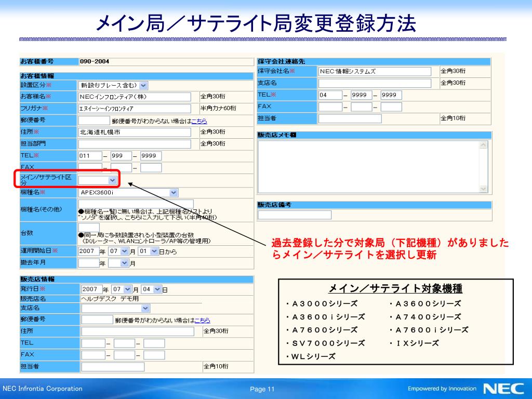This screenshot has width=532, height=399.
Task: Click the 機種名(その他) input field
Action: [136, 204]
